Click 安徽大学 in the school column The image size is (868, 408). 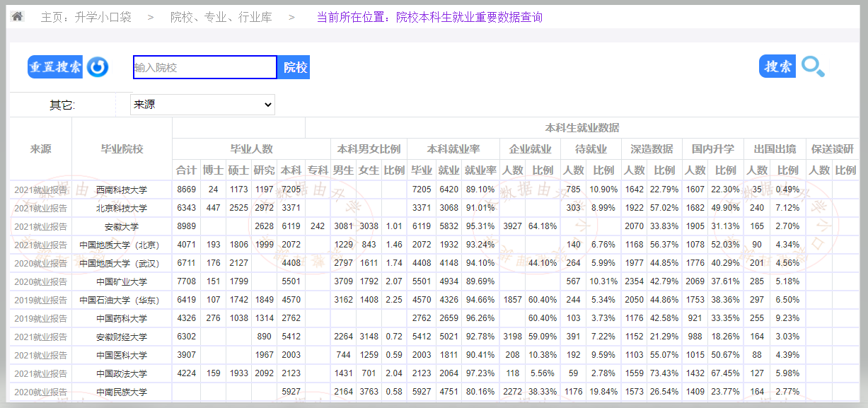point(122,226)
